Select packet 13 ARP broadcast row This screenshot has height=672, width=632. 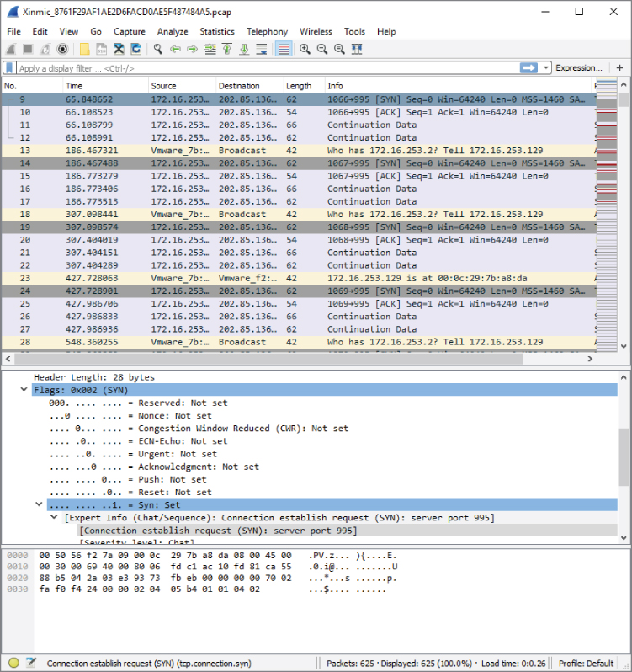(x=299, y=151)
